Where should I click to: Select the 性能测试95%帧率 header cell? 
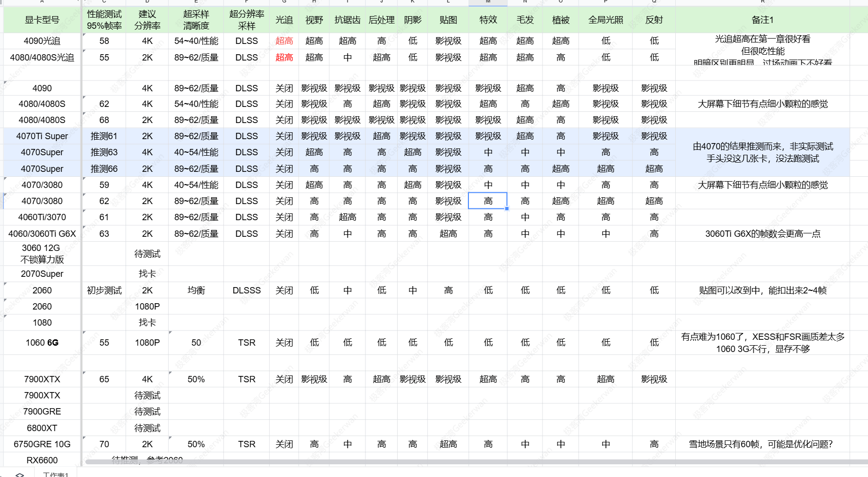click(x=104, y=20)
